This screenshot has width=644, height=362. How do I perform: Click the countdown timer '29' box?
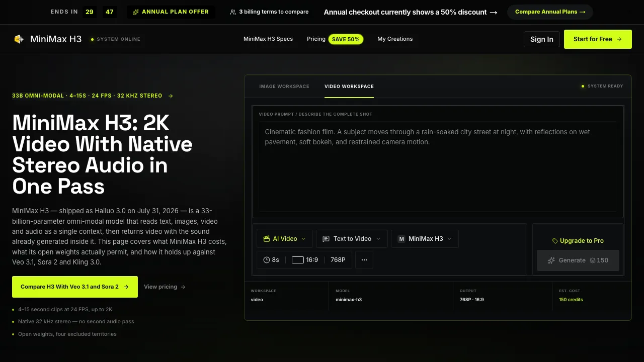90,12
